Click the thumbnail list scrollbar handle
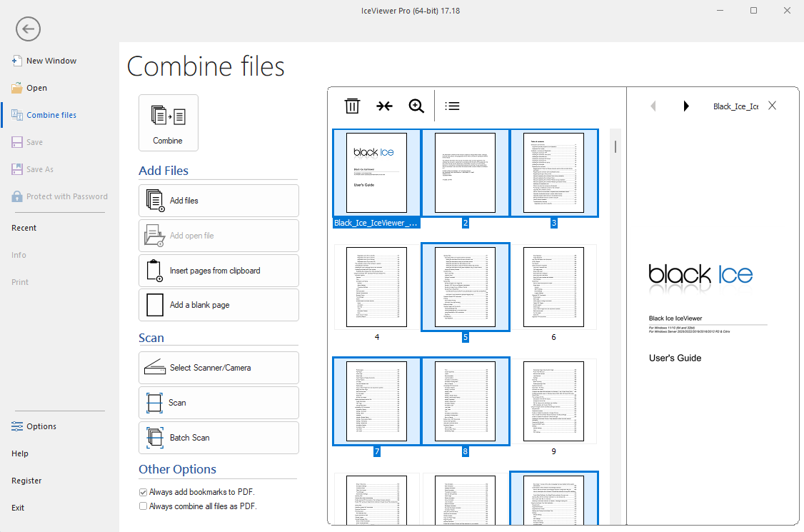804x532 pixels. (x=615, y=146)
